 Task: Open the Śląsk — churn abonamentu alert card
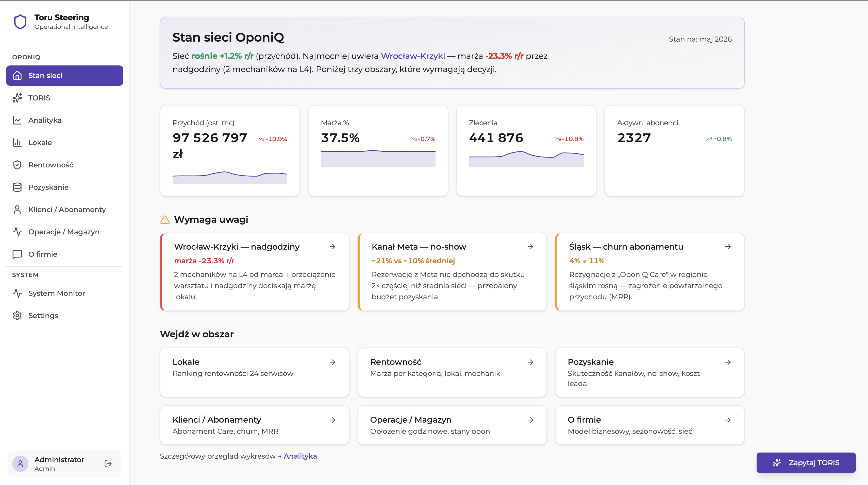coord(649,272)
